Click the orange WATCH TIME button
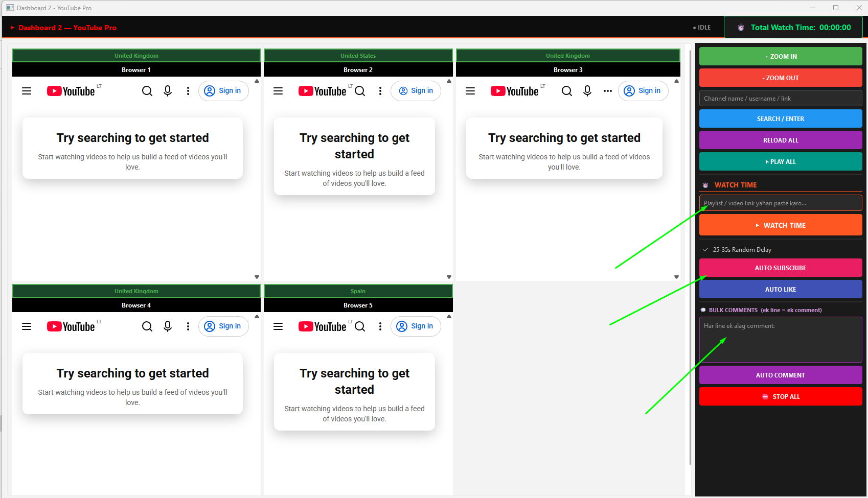The height and width of the screenshot is (498, 868). [781, 225]
